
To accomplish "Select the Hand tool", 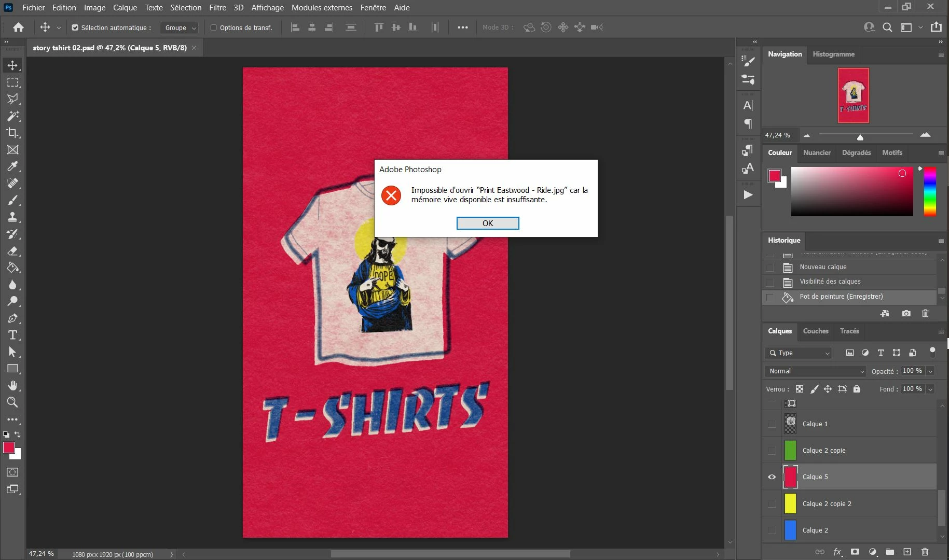I will click(x=12, y=386).
